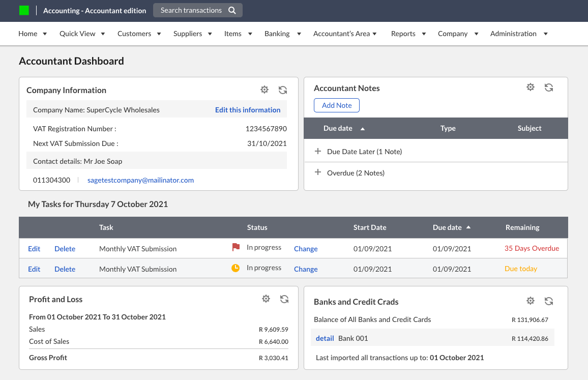Refresh the Profit and Loss widget
588x380 pixels.
coord(284,299)
